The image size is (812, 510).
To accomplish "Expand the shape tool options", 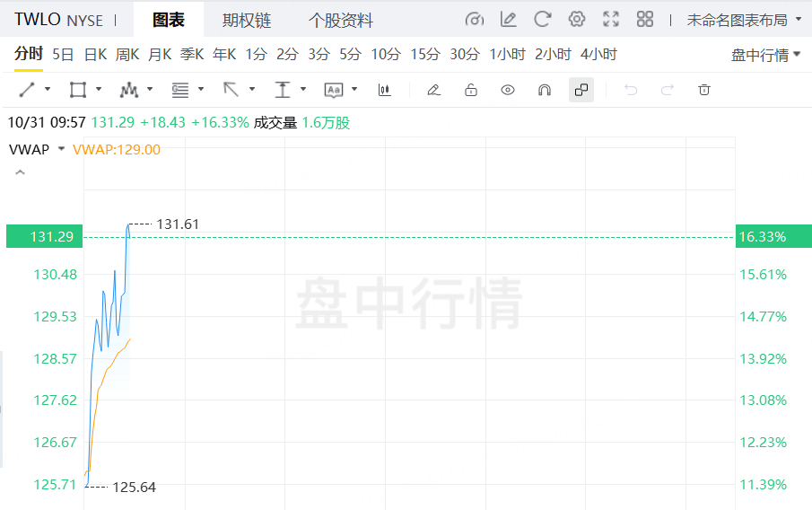I will [x=99, y=89].
